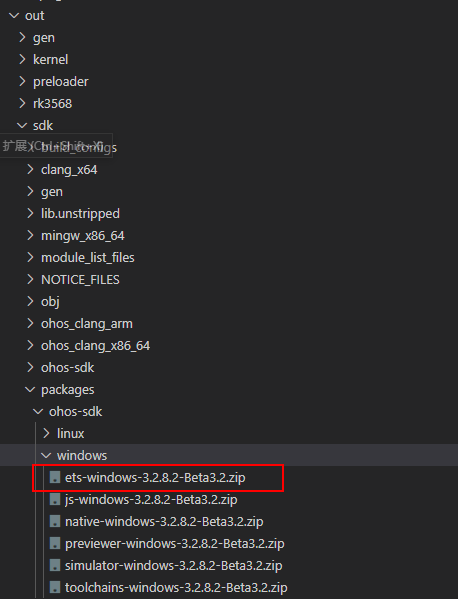
Task: Collapse the packages folder chevron
Action: click(30, 389)
